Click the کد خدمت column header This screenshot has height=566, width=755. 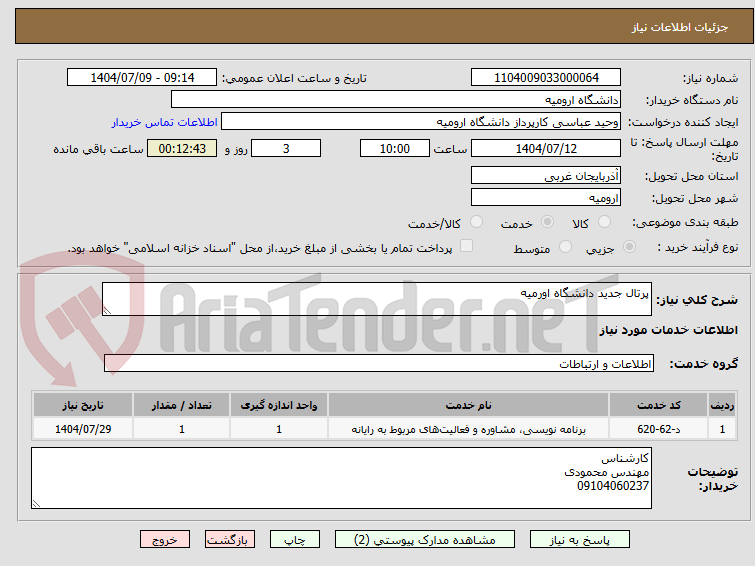(659, 405)
